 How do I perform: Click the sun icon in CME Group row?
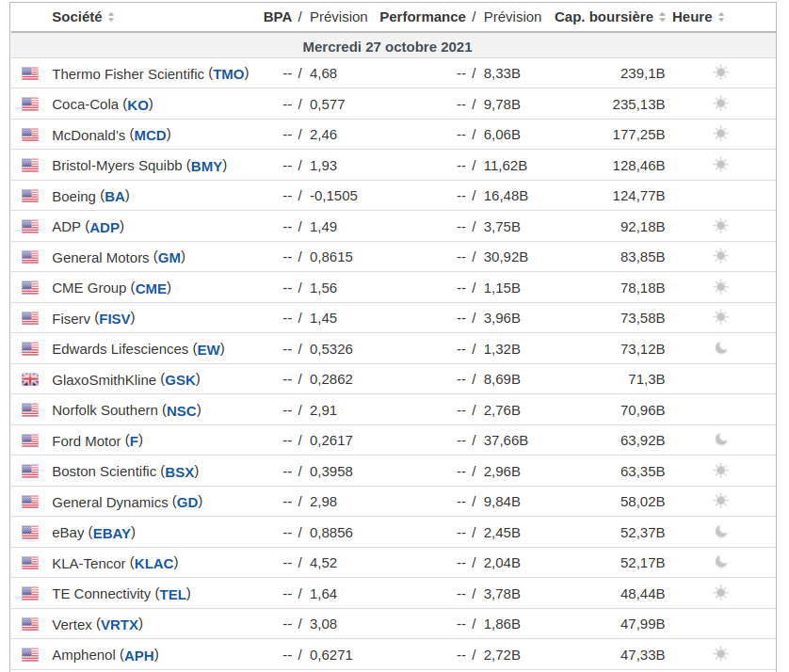pyautogui.click(x=720, y=287)
